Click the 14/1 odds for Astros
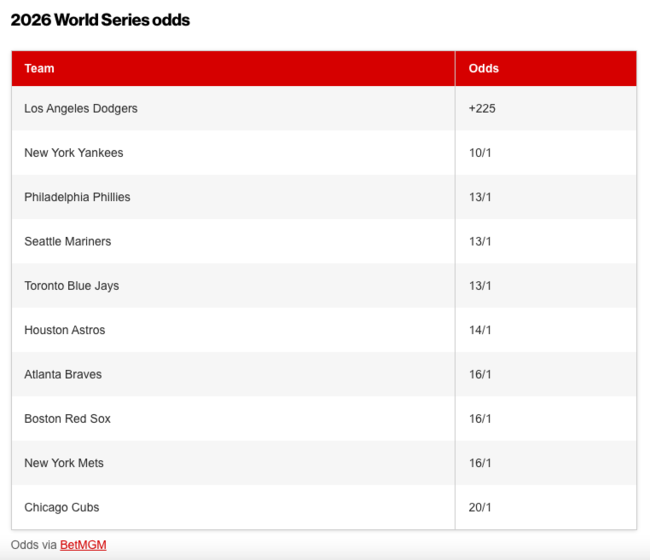This screenshot has height=560, width=650. pos(480,330)
